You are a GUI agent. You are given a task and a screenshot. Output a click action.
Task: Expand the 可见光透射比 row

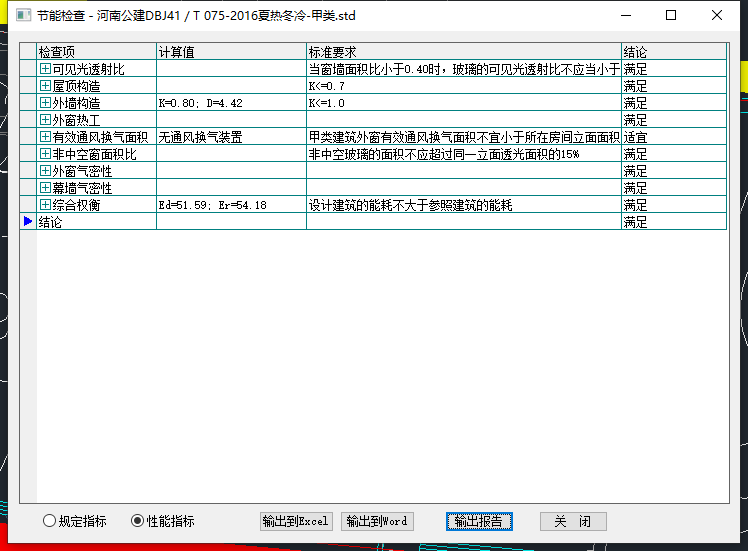click(45, 69)
